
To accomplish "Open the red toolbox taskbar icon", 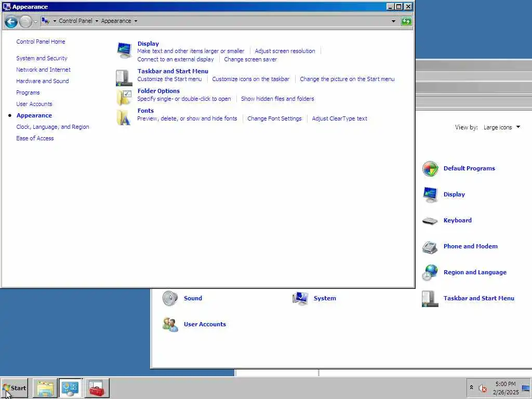I will click(97, 388).
